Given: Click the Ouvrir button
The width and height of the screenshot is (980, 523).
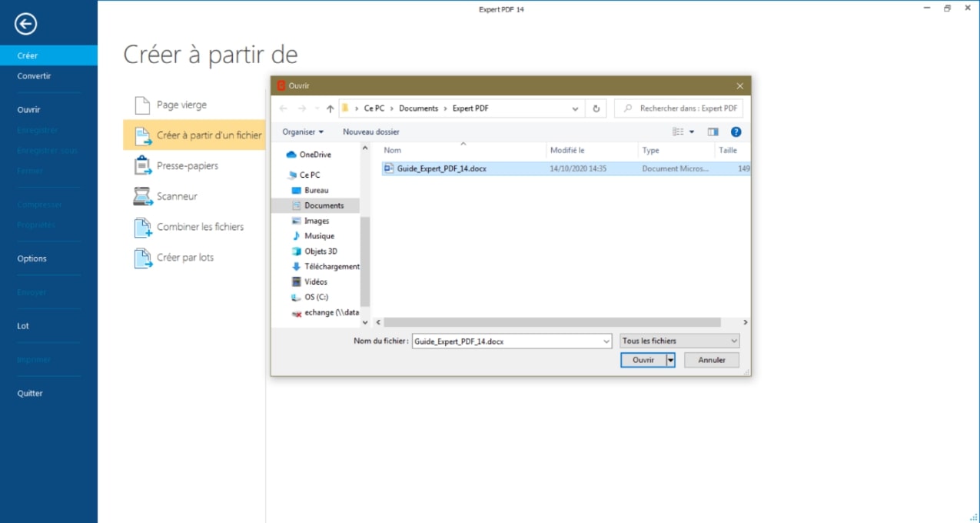Looking at the screenshot, I should pos(643,359).
